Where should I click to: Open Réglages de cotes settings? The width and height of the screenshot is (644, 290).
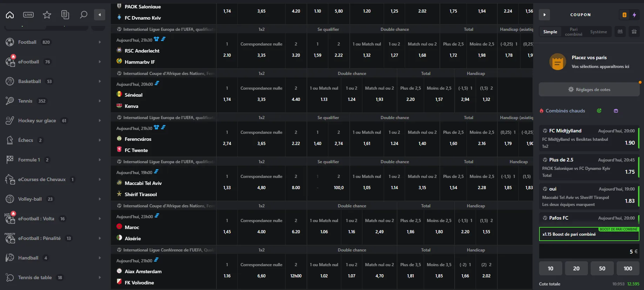pos(589,89)
